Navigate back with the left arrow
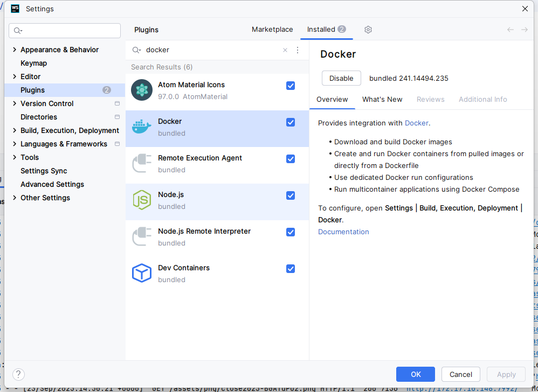538x392 pixels. pos(511,30)
